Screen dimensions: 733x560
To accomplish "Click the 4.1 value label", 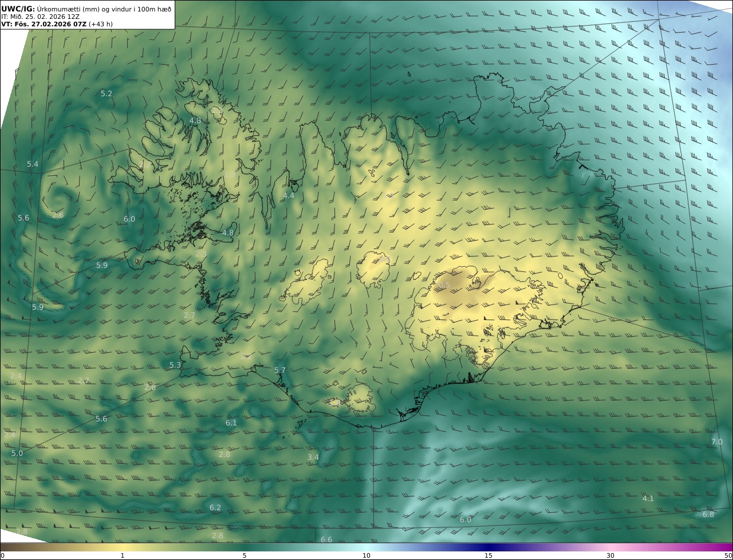I will [648, 499].
